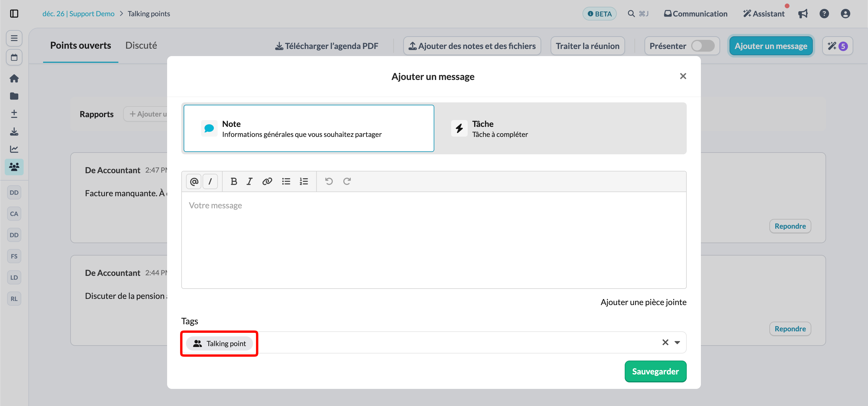The image size is (868, 406).
Task: Open the line chart icon in sidebar
Action: point(14,149)
